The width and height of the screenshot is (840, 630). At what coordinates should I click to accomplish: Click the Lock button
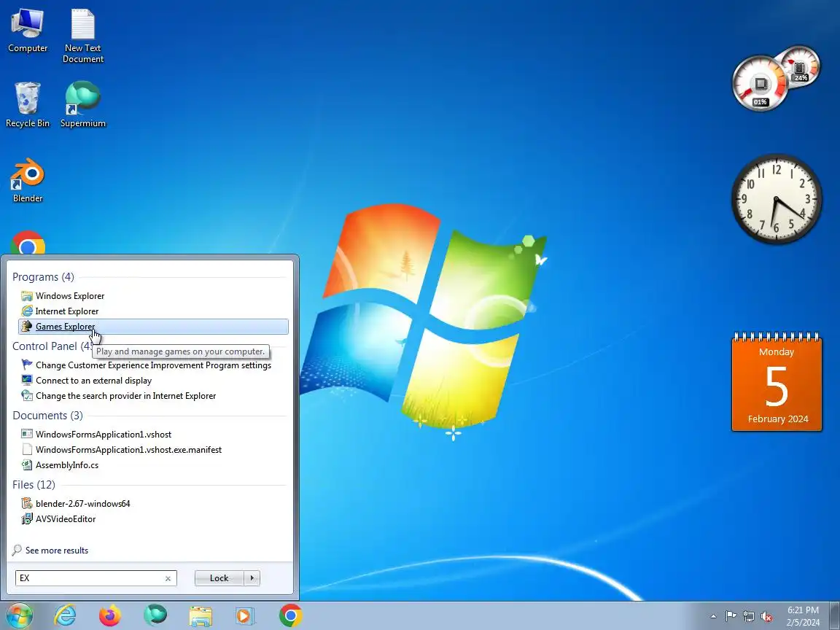tap(219, 578)
